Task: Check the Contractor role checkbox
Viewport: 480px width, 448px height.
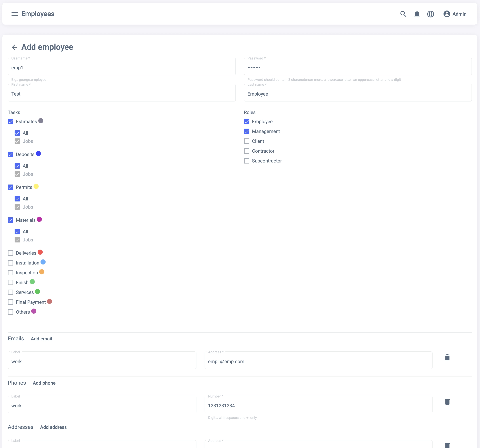Action: 246,151
